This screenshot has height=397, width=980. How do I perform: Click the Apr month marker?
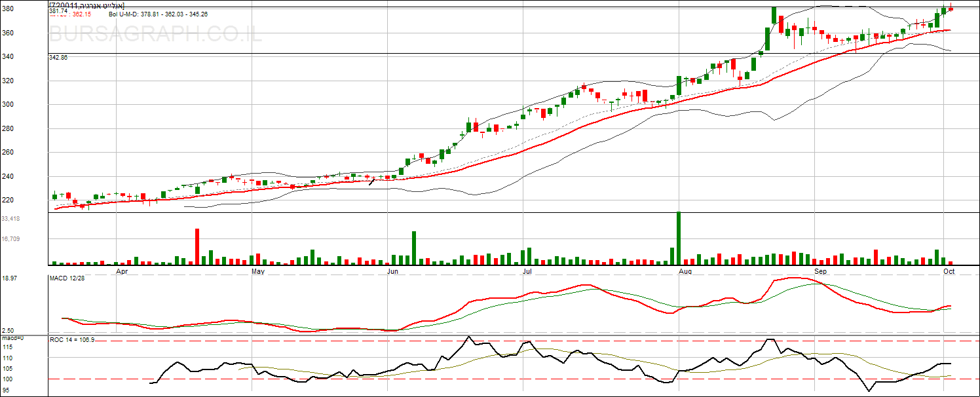(122, 271)
